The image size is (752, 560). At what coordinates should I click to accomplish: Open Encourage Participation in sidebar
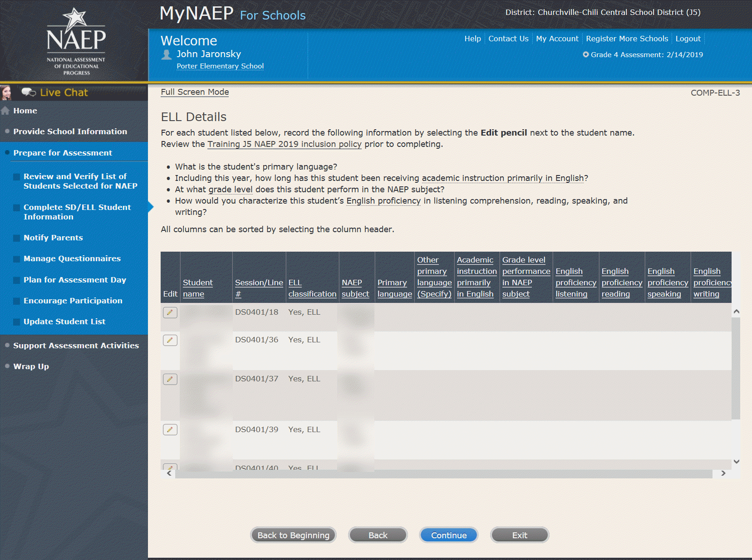click(73, 301)
